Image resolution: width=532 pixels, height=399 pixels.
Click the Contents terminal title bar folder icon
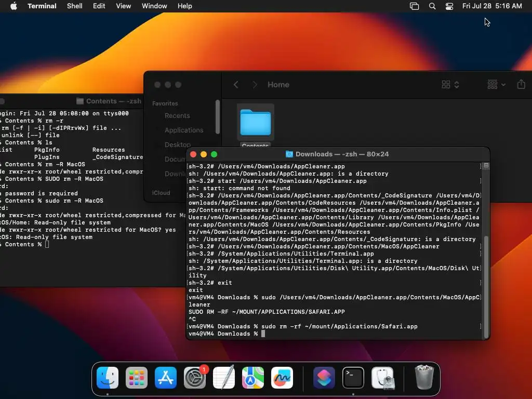click(79, 101)
